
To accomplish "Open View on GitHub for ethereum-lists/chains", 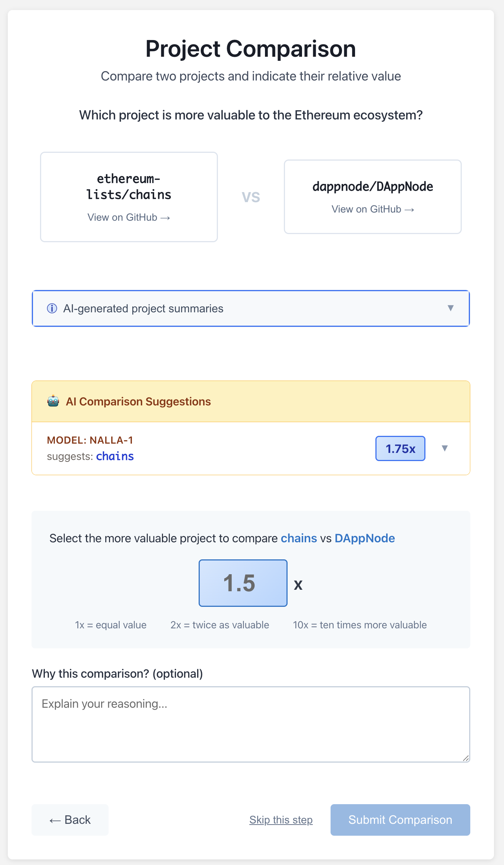I will tap(129, 217).
